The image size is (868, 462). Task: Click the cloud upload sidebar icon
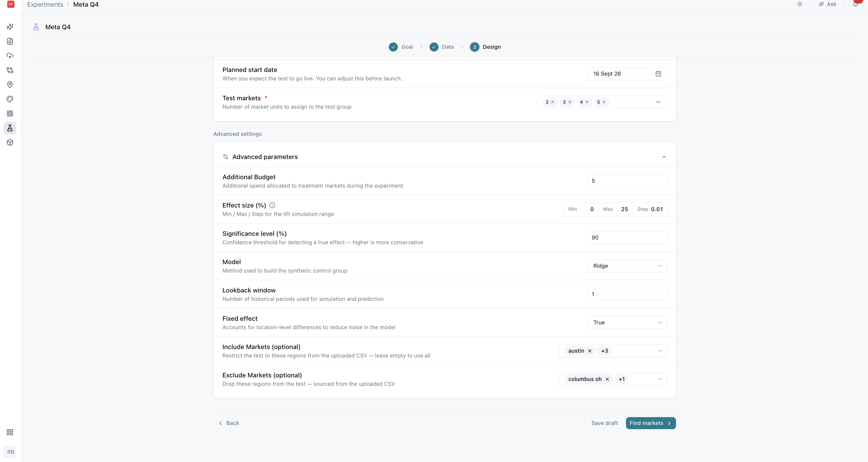(10, 55)
